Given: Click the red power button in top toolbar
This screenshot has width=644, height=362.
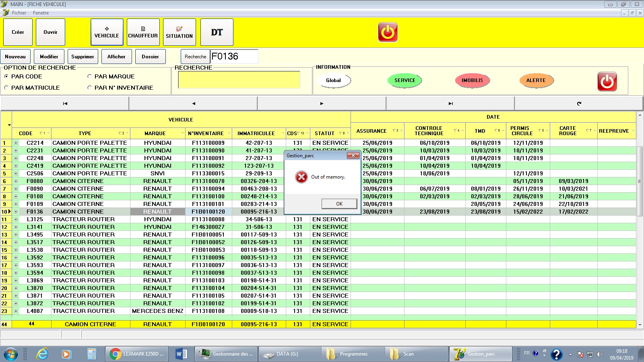Looking at the screenshot, I should click(x=388, y=32).
